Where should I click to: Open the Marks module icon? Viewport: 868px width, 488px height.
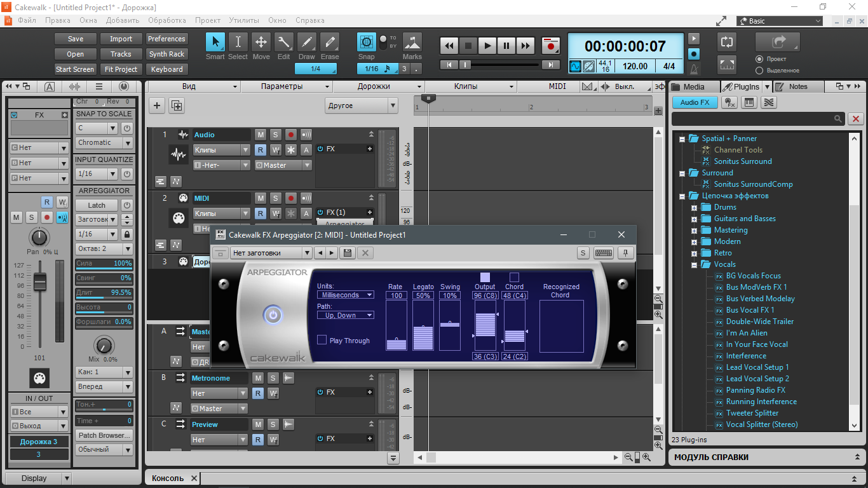[x=412, y=42]
